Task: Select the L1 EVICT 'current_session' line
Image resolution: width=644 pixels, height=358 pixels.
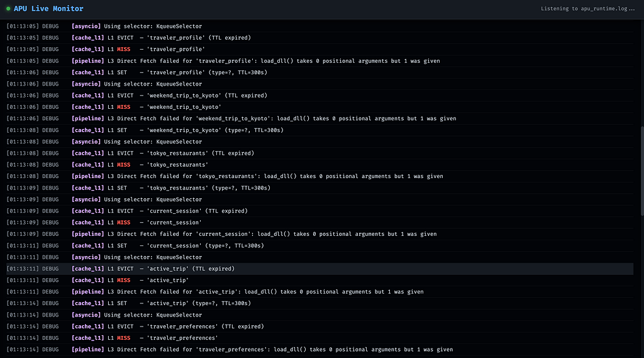Action: (x=319, y=211)
